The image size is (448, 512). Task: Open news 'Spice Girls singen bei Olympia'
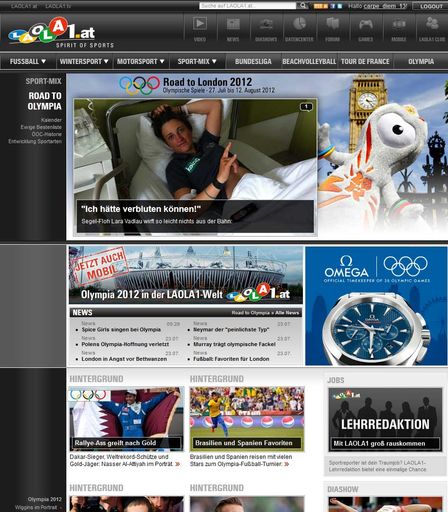[121, 329]
